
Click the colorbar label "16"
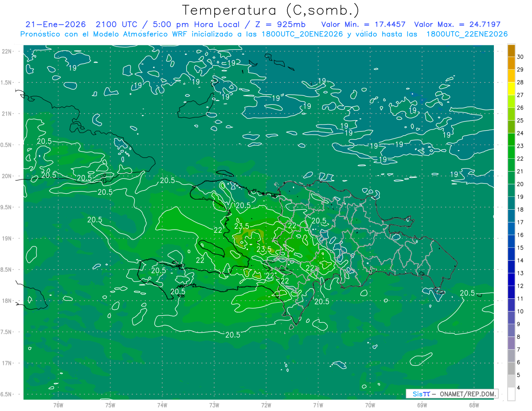520,235
